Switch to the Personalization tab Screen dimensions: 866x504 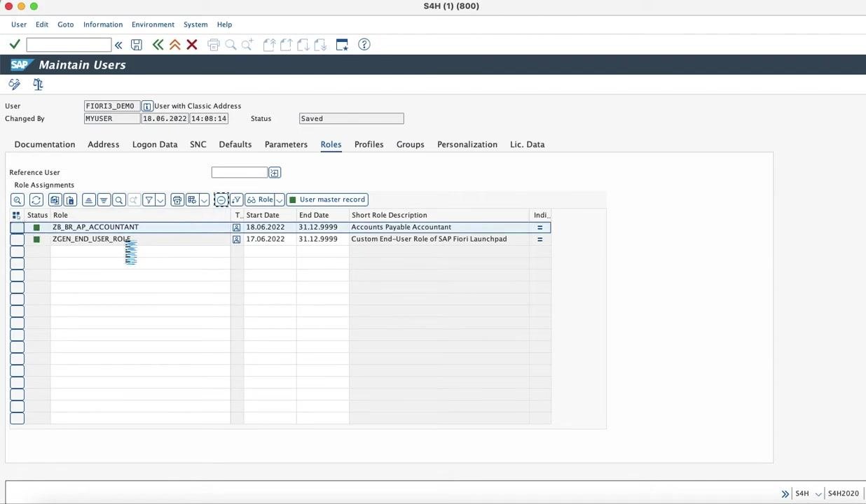pos(467,145)
